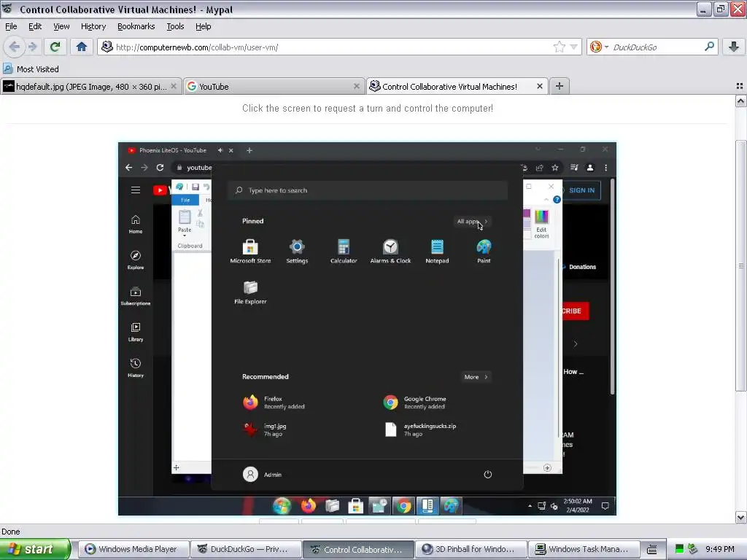The height and width of the screenshot is (560, 747).
Task: Switch to hqdefault.jpg tab
Action: click(x=90, y=86)
